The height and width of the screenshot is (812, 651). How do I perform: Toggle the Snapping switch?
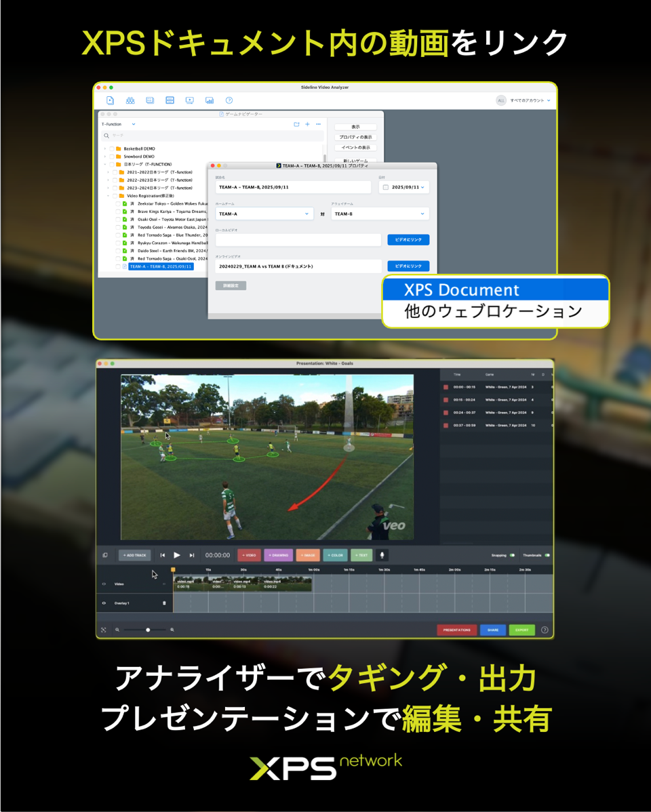[512, 555]
